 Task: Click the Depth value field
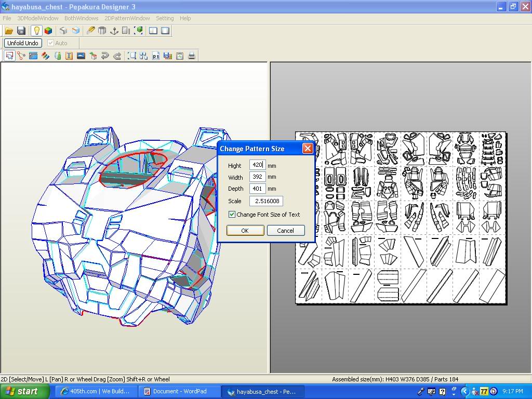[x=258, y=188]
